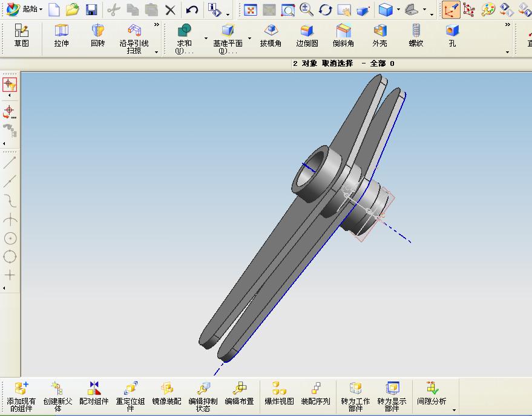Create a 基准平面 datum plane
532x416 pixels.
tap(228, 39)
